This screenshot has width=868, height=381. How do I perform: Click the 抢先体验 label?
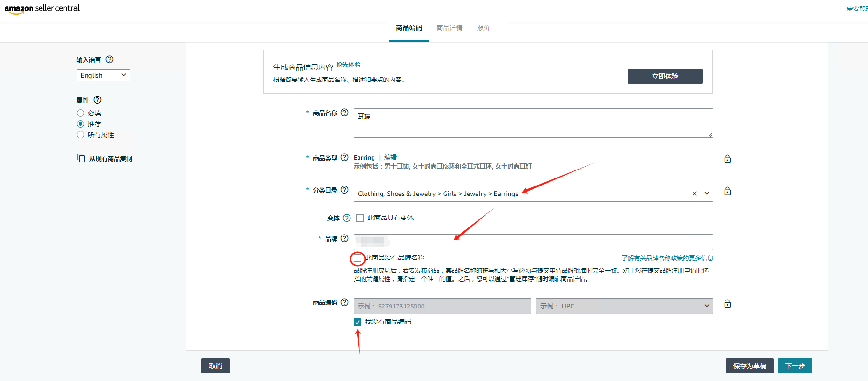pos(348,65)
